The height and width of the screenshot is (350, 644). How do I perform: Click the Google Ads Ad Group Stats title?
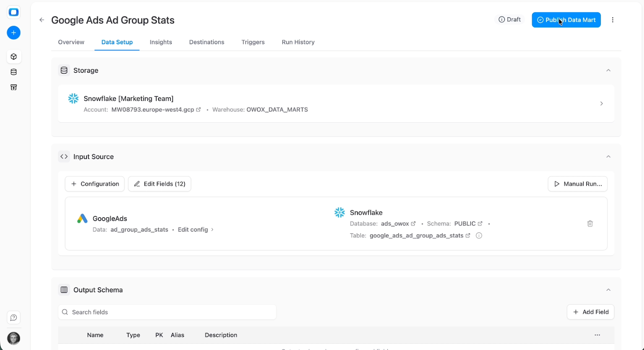(x=113, y=20)
